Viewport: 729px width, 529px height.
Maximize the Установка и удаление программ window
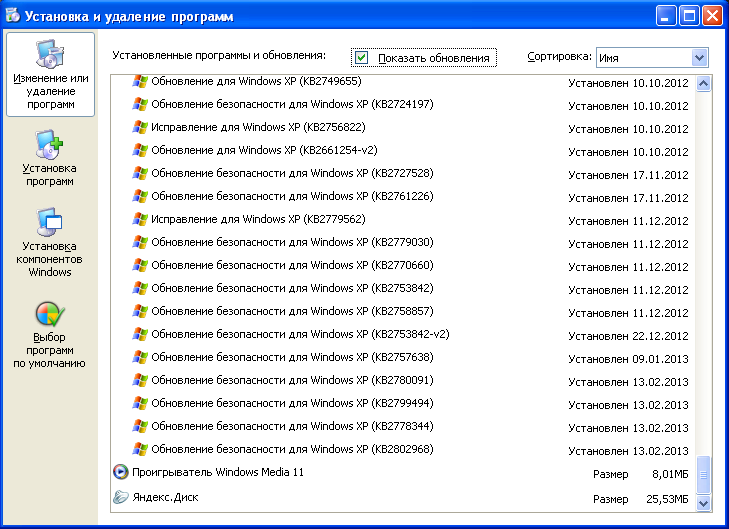[x=689, y=16]
